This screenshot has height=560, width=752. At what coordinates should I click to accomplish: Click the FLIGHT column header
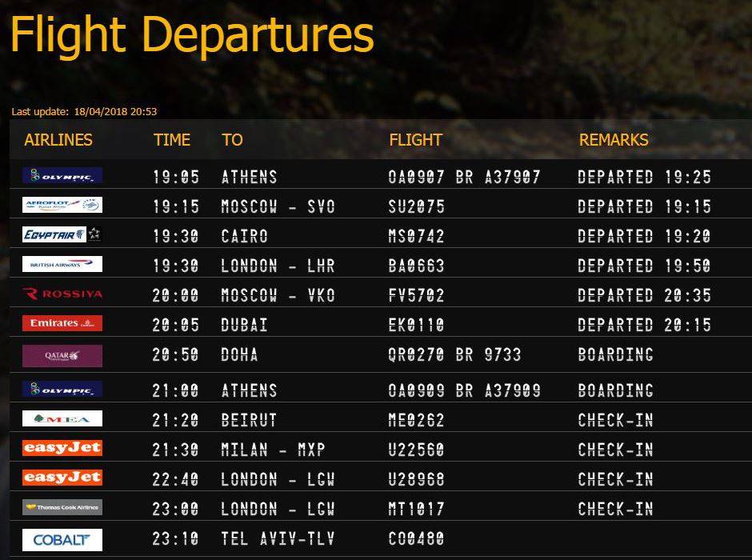(416, 140)
